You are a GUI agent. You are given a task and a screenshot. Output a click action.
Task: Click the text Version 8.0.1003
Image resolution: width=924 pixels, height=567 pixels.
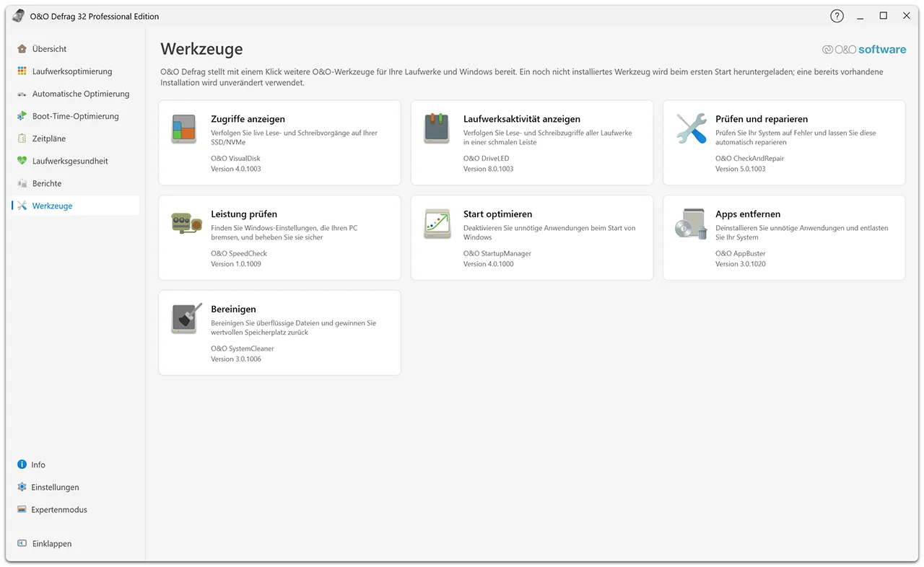pyautogui.click(x=489, y=169)
